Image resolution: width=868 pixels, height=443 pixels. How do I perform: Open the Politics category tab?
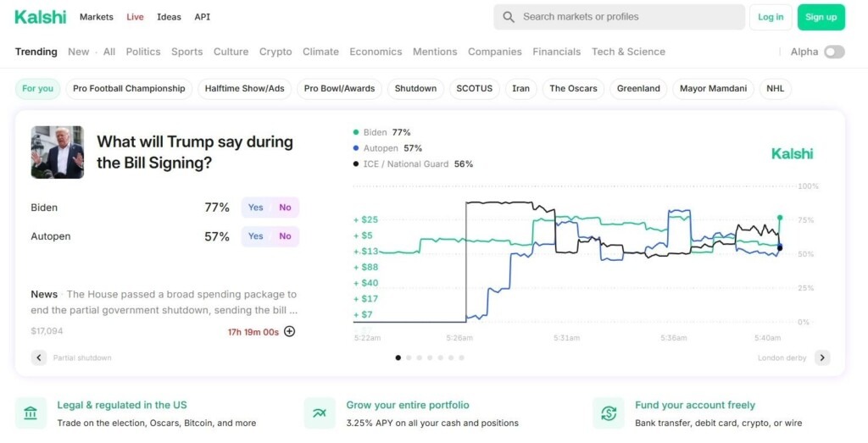(143, 52)
